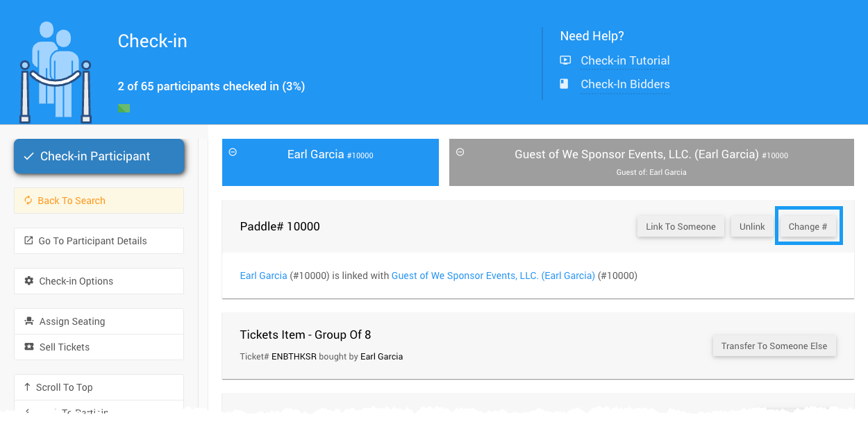This screenshot has width=868, height=431.
Task: Click Transfer To Someone Else button
Action: coord(774,346)
